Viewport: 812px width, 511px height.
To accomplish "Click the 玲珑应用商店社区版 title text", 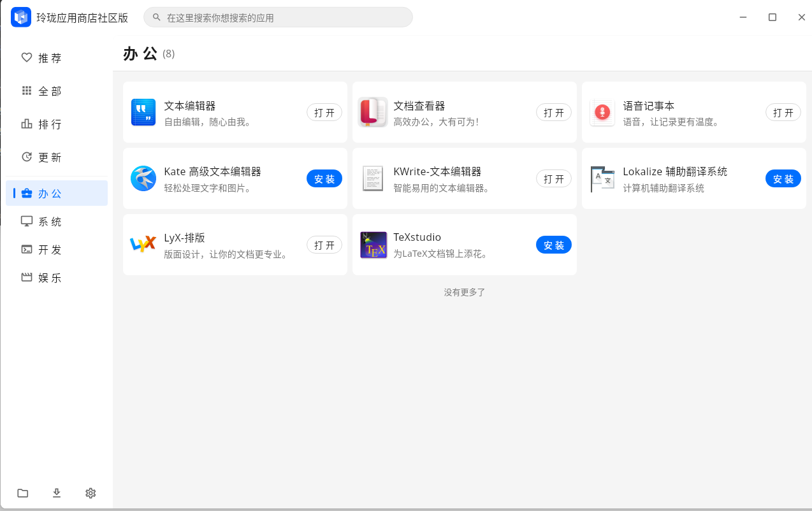I will pos(82,18).
